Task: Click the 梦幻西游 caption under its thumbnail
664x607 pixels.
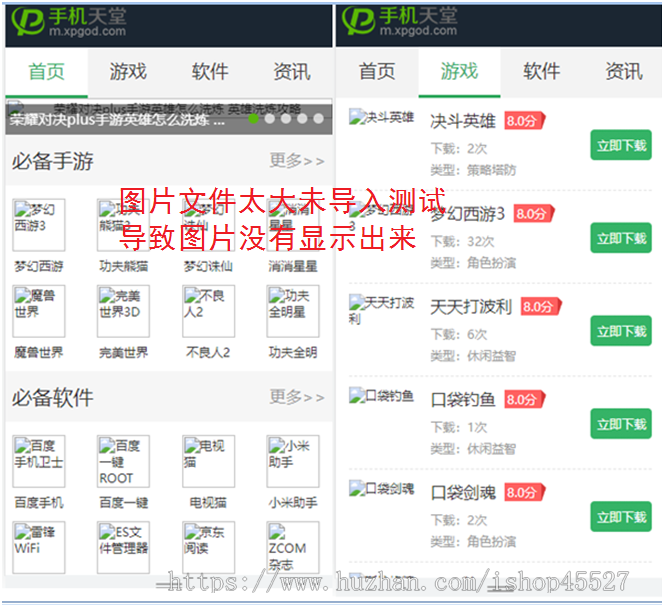Action: pos(39,266)
